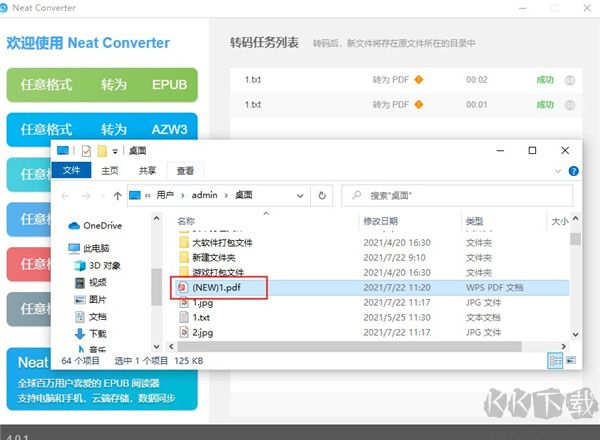The image size is (600, 440).
Task: Select 此电脑 in the navigation pane
Action: (x=96, y=248)
